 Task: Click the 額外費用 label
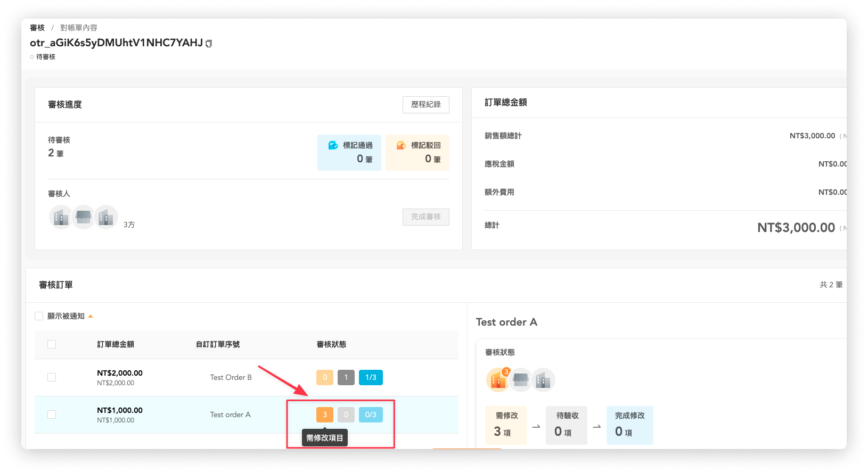[499, 192]
